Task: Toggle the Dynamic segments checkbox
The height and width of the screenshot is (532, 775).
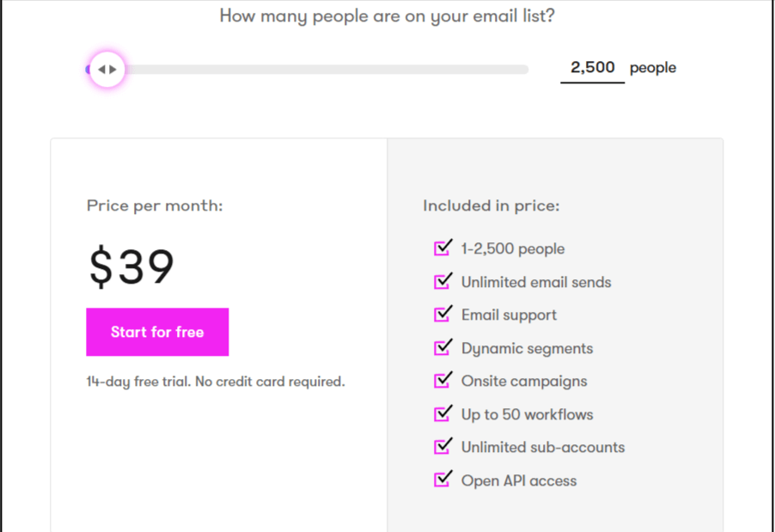Action: tap(442, 347)
